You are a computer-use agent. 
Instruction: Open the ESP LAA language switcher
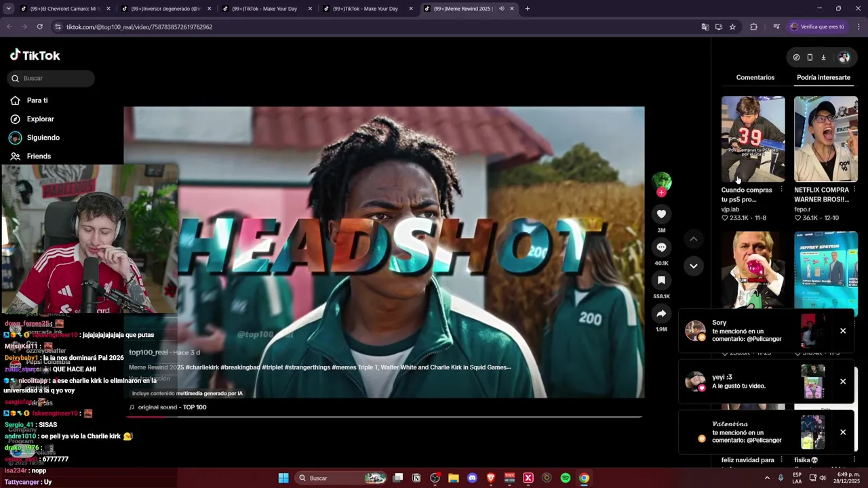(x=797, y=478)
